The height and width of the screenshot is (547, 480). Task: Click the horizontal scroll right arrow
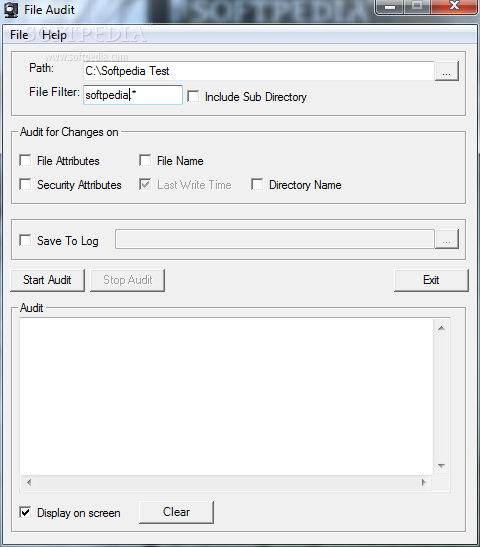point(424,483)
